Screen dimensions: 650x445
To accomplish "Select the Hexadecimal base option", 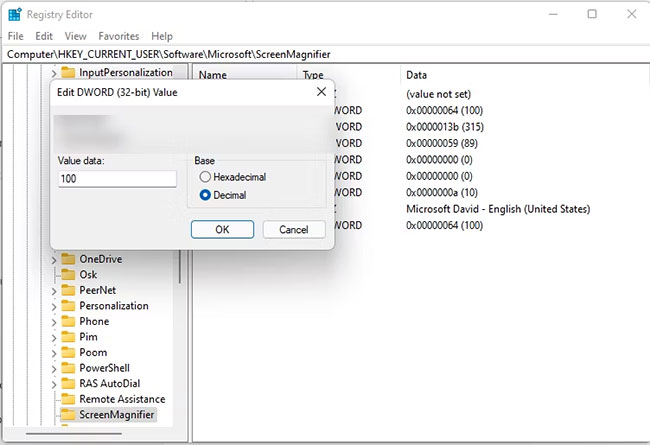I will [205, 177].
